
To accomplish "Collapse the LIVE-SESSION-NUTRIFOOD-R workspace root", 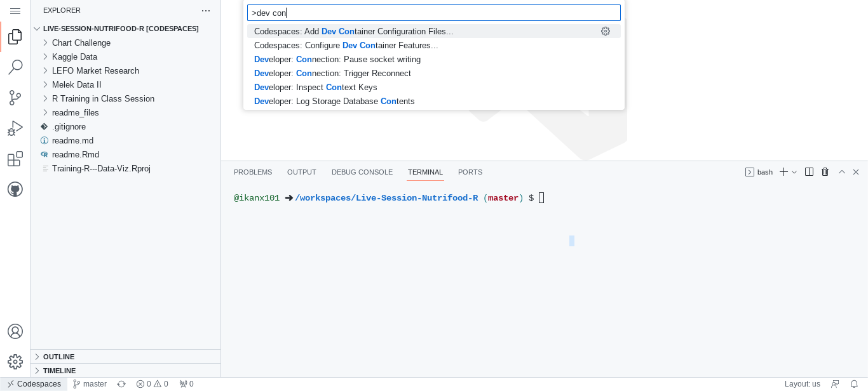I will click(126, 29).
